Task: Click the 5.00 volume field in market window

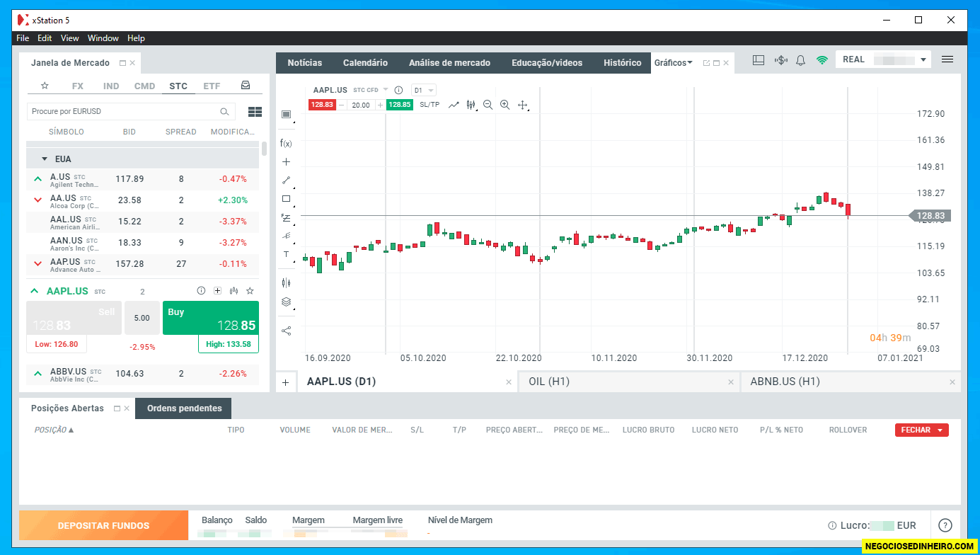Action: [x=142, y=318]
